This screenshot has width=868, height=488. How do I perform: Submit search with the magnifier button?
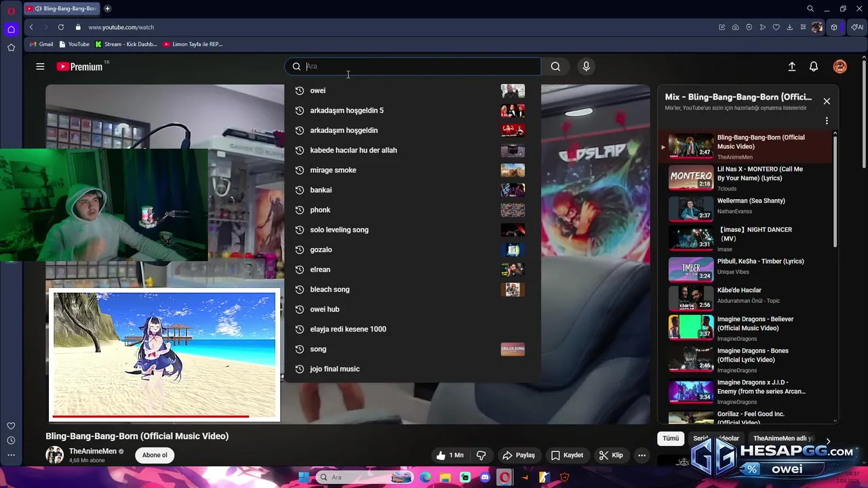[x=555, y=66]
